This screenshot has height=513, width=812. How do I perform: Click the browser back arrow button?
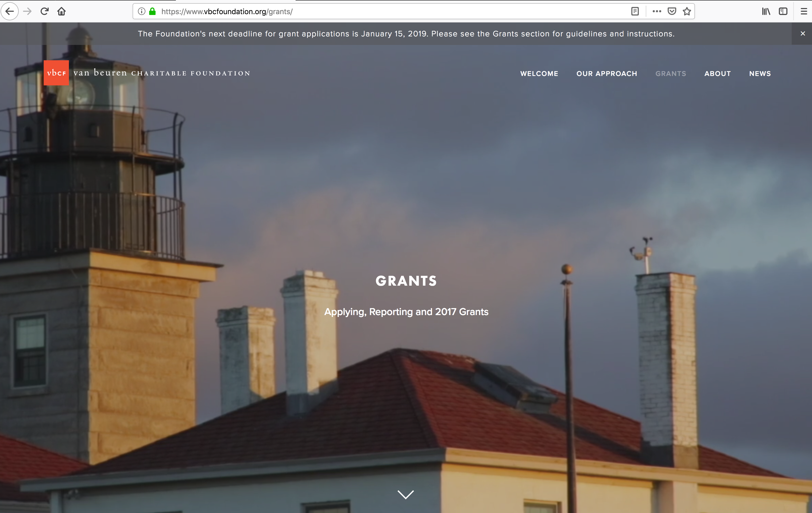tap(10, 12)
